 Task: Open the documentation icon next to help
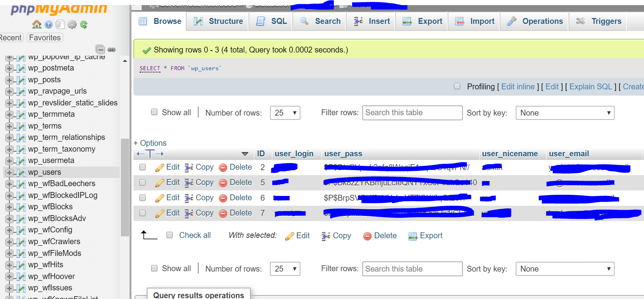click(x=60, y=25)
